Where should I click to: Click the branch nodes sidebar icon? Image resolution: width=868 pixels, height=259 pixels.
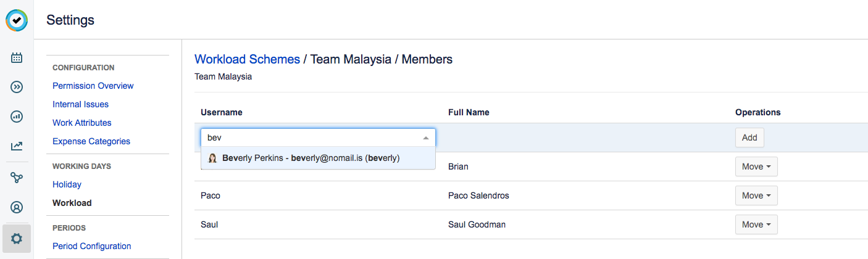[17, 178]
